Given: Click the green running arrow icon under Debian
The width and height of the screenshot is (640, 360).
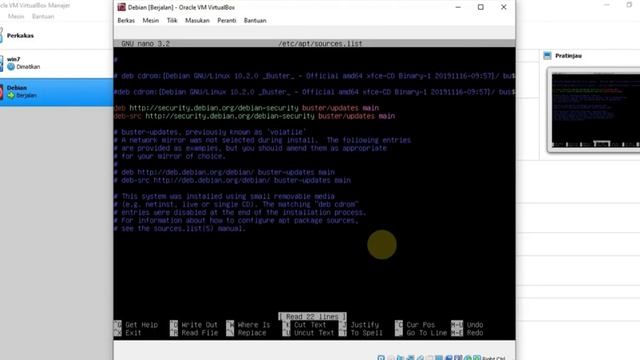Looking at the screenshot, I should (x=11, y=95).
